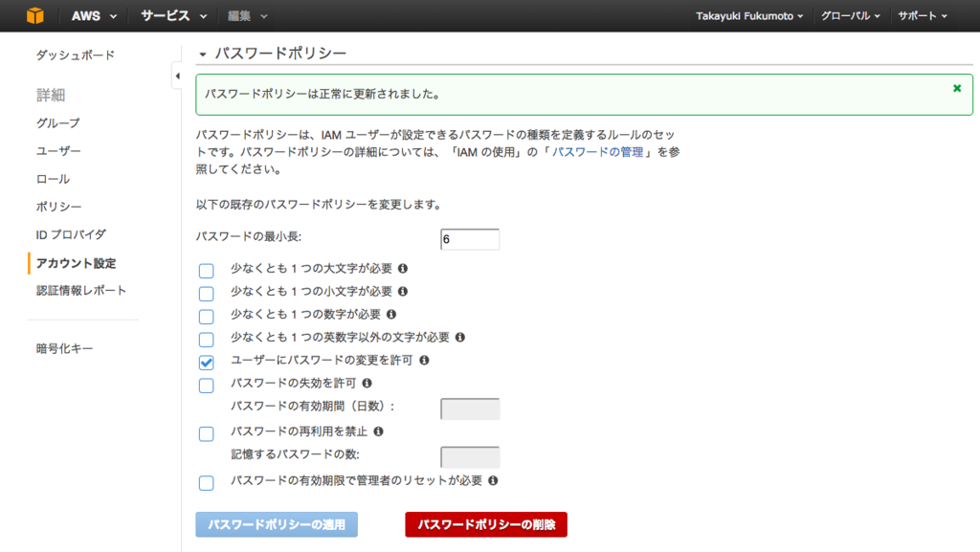Open the サポート support dropdown

[923, 16]
